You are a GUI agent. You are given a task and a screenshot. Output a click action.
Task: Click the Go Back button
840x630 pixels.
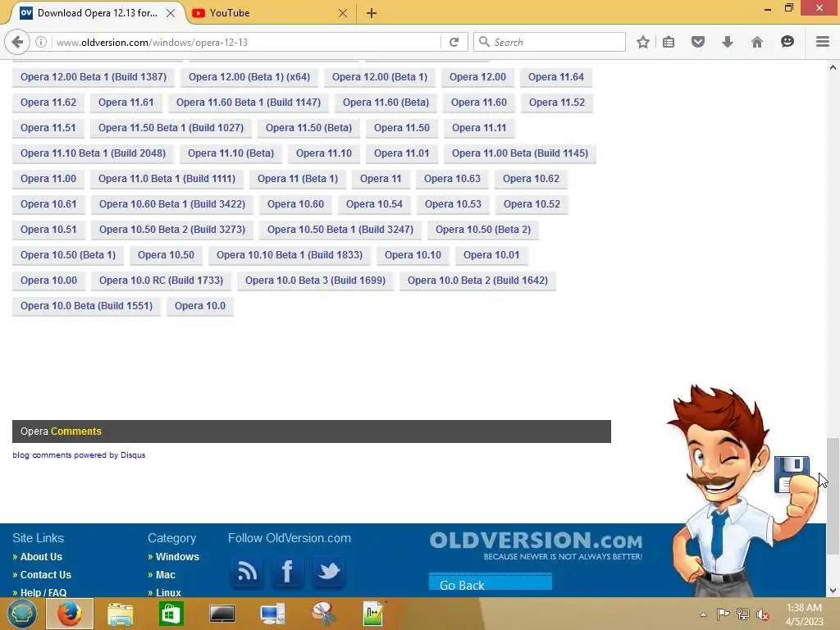point(491,582)
